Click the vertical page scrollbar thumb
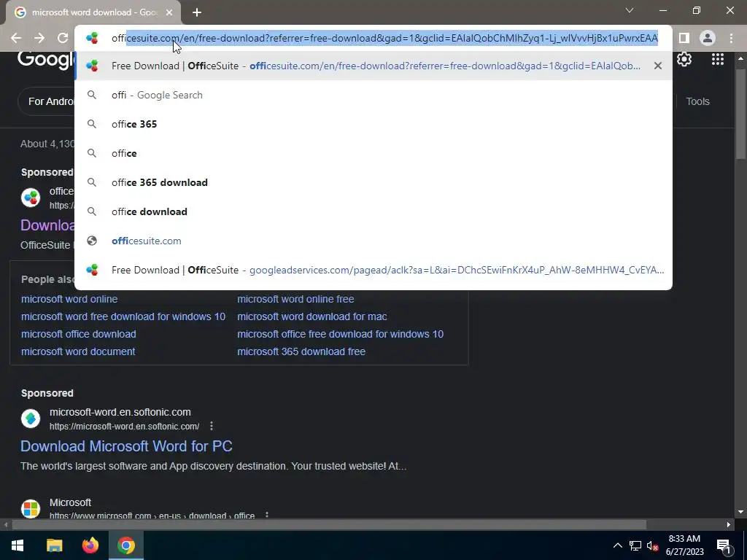The height and width of the screenshot is (560, 747). 740,114
